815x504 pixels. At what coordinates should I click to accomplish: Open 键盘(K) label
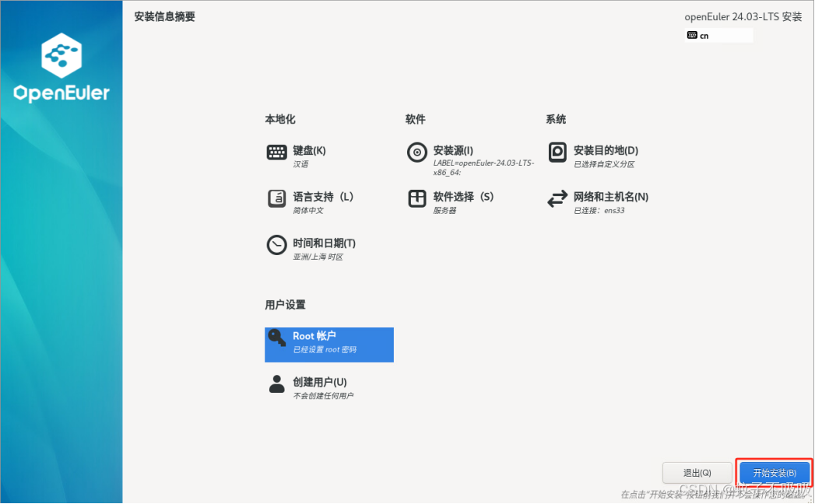(x=309, y=151)
